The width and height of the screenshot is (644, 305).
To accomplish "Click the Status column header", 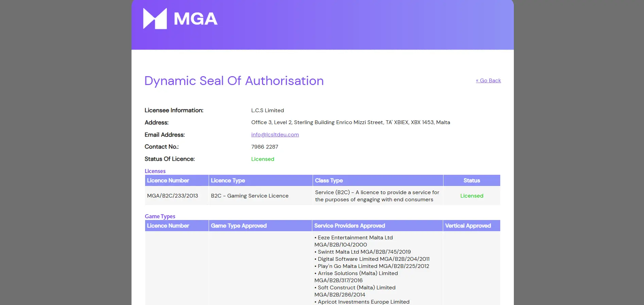I will tap(471, 181).
